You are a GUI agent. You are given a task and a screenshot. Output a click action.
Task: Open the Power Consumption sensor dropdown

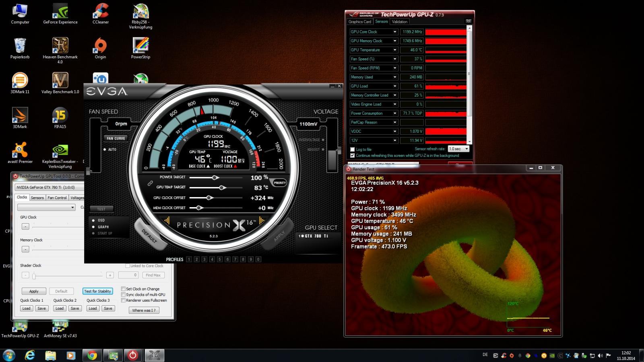point(395,113)
